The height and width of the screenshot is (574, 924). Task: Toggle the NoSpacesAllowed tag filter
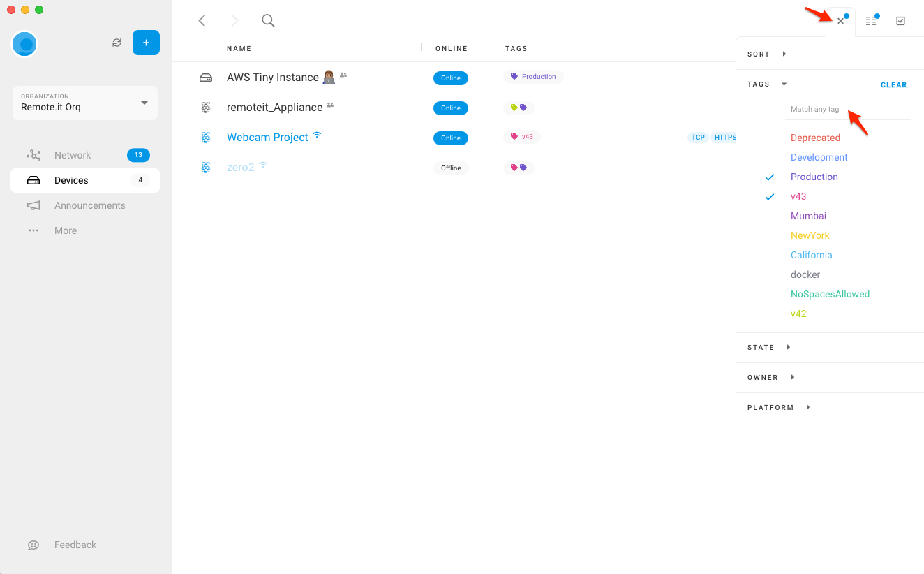(830, 294)
